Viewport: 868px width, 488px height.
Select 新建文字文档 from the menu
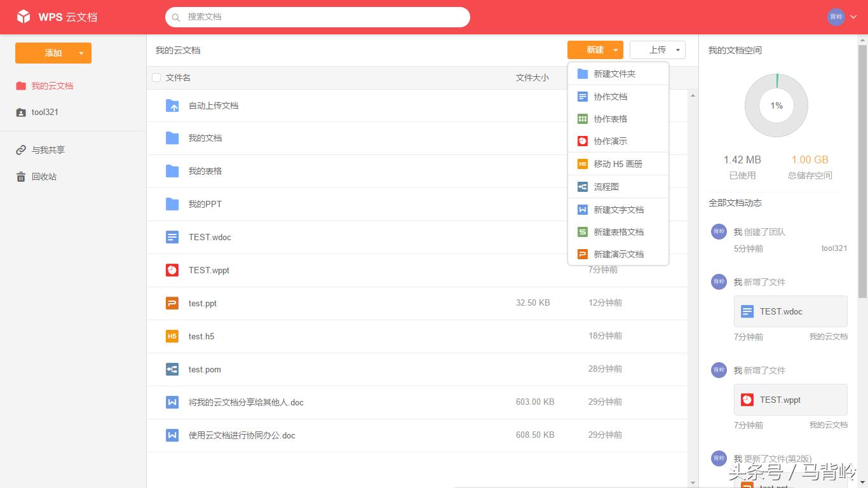618,210
